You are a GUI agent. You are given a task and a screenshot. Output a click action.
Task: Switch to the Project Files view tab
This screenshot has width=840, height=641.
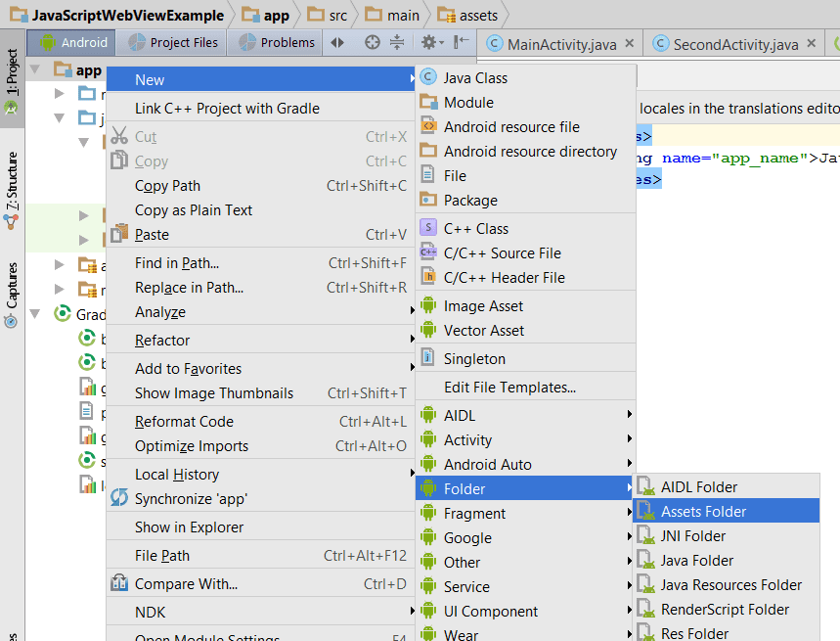pos(172,42)
